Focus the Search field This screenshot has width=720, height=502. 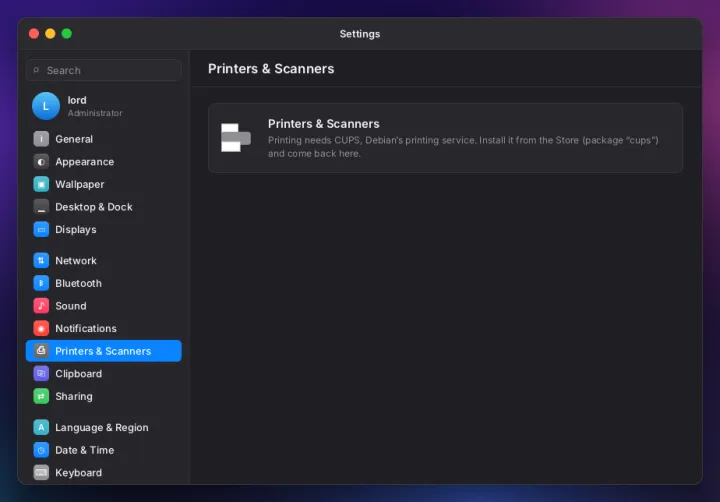pos(104,70)
